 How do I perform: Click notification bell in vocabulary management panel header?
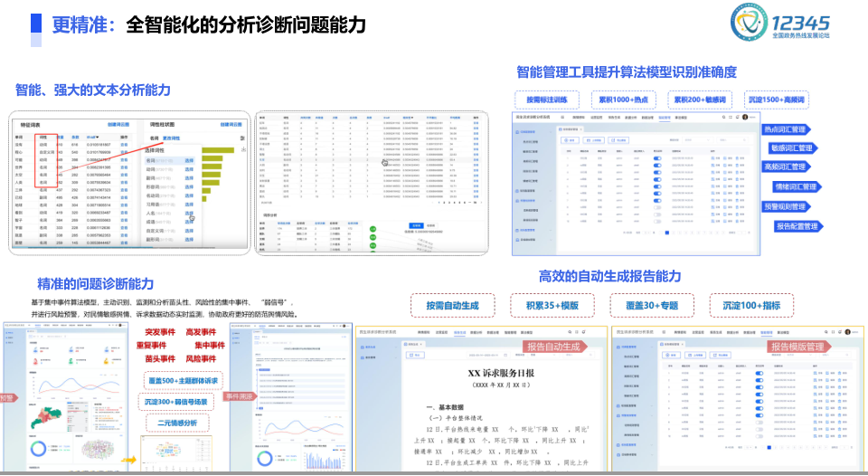738,117
